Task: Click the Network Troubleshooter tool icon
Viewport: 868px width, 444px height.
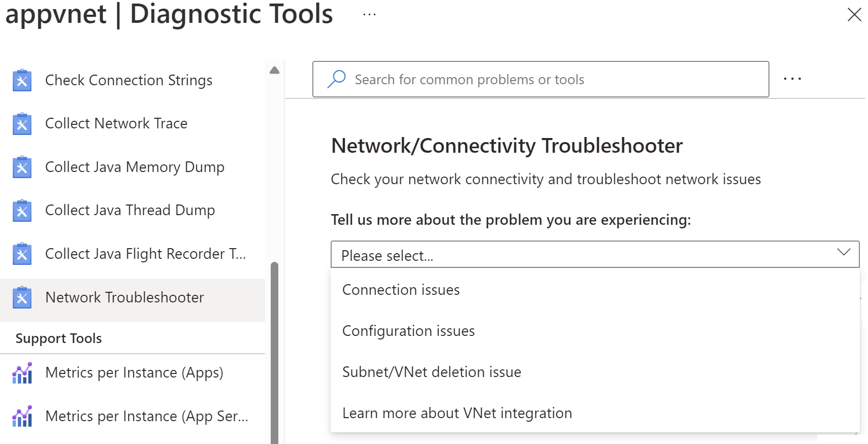Action: coord(22,298)
